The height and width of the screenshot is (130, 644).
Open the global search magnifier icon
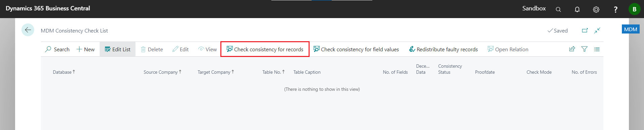coord(558,9)
